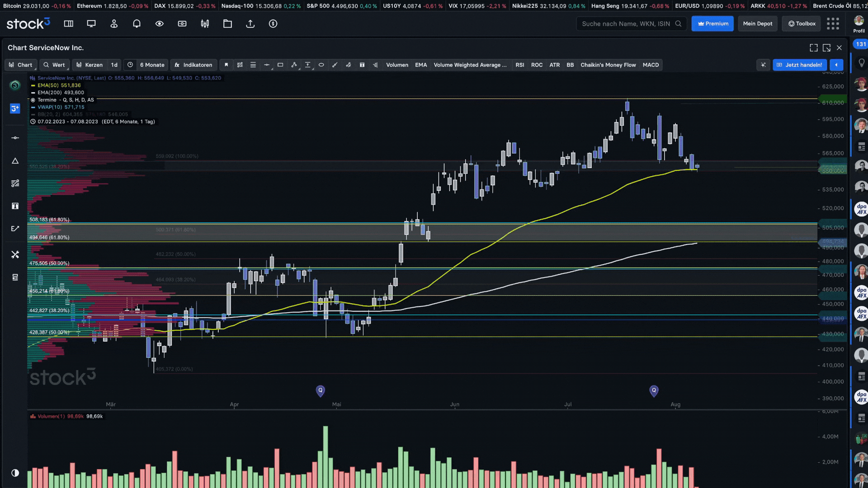This screenshot has height=488, width=868.
Task: Add the EMA indicator
Action: coord(421,65)
